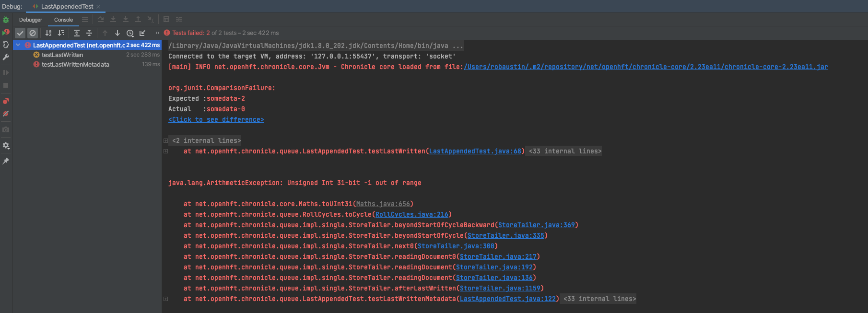The width and height of the screenshot is (868, 313).
Task: Click the layout hamburger icon beside Console
Action: point(85,20)
